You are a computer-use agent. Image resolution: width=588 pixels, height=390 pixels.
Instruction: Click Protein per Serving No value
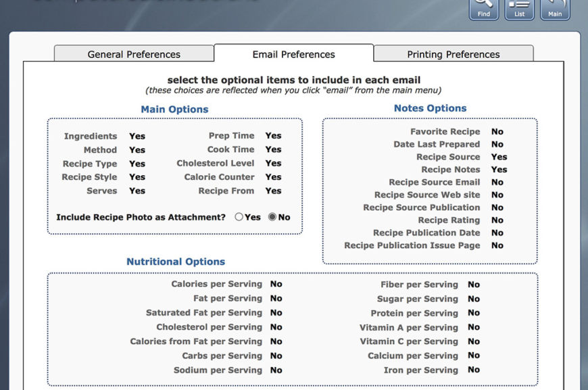coord(474,313)
